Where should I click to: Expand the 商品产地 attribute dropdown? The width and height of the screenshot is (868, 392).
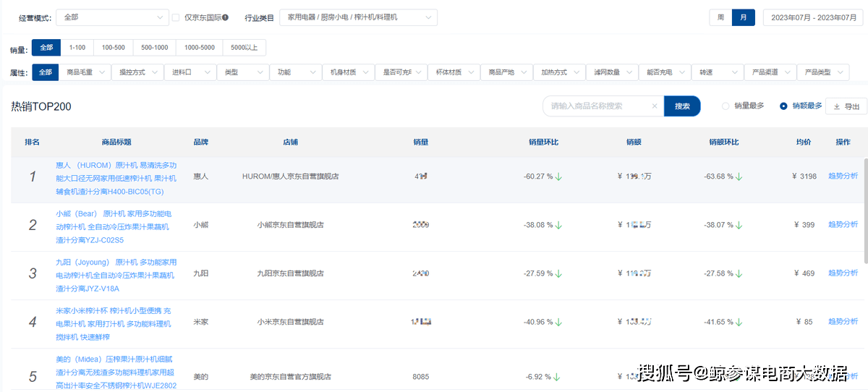pyautogui.click(x=508, y=72)
